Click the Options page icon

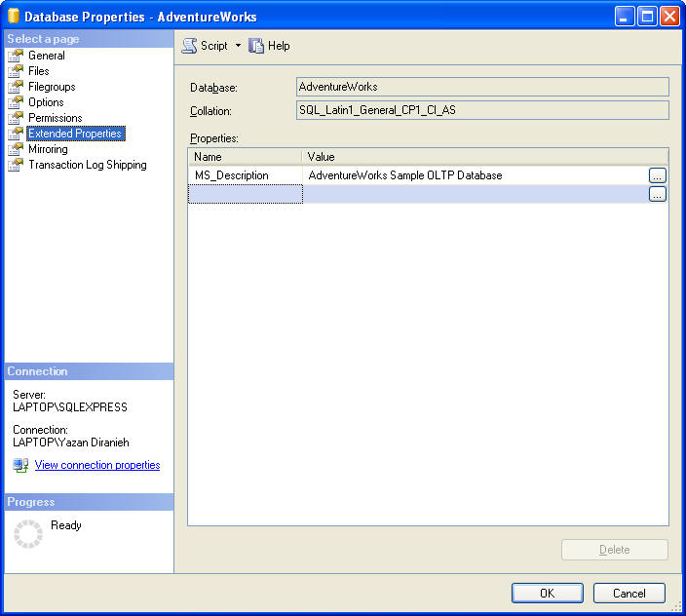tap(15, 102)
